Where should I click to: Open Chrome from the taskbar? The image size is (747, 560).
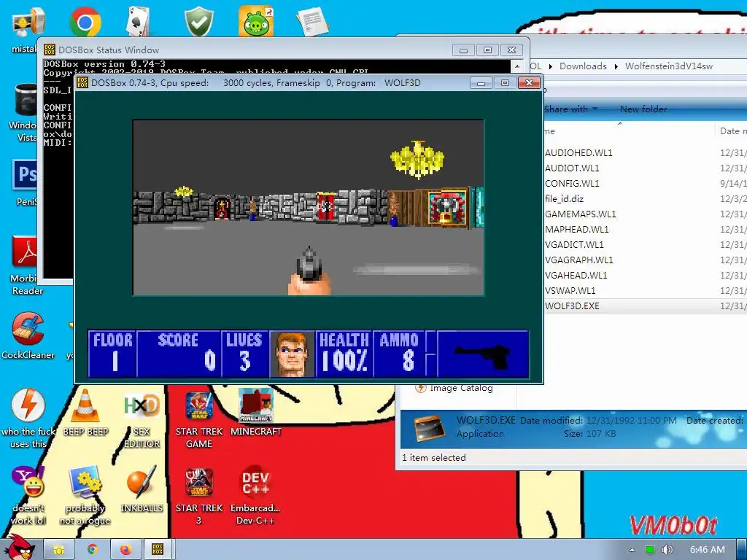pyautogui.click(x=93, y=550)
